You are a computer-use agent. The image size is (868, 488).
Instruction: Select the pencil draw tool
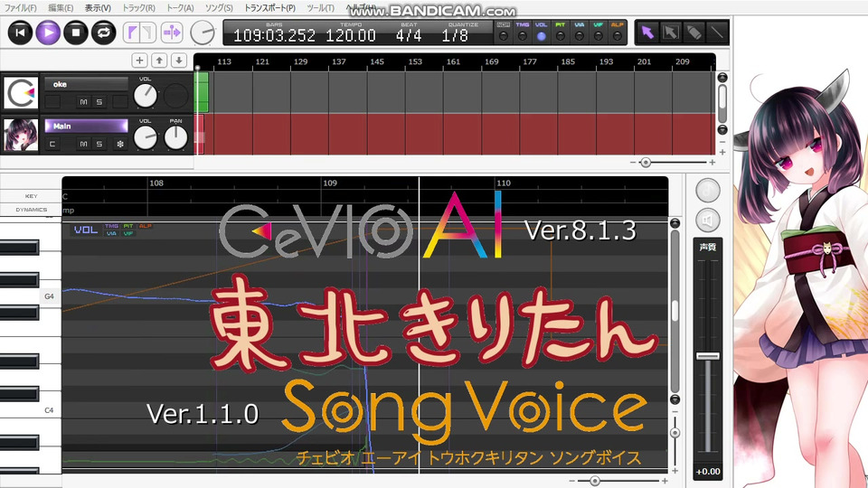693,33
